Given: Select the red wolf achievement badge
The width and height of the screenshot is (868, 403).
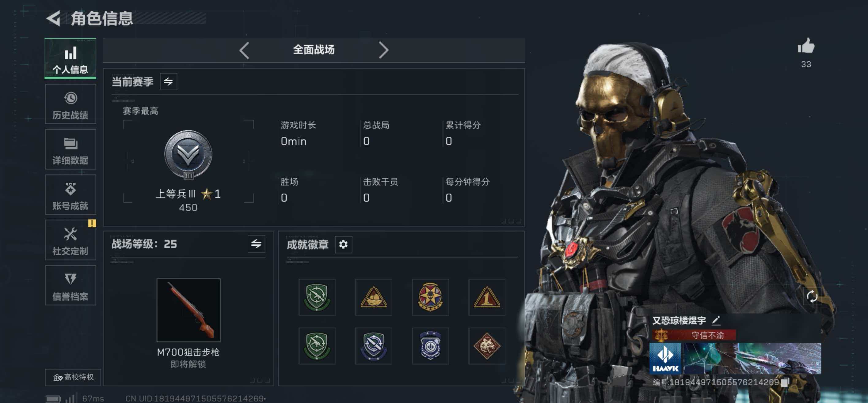Looking at the screenshot, I should (x=487, y=346).
